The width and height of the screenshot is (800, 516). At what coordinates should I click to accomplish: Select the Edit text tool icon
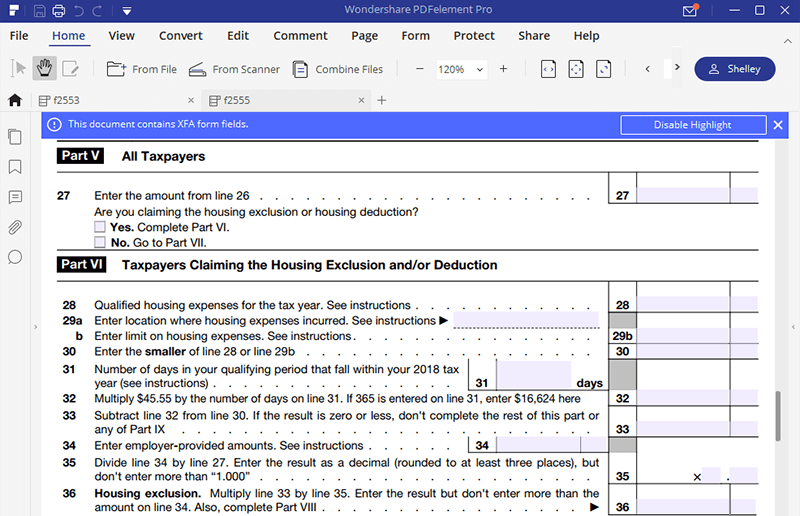tap(70, 68)
